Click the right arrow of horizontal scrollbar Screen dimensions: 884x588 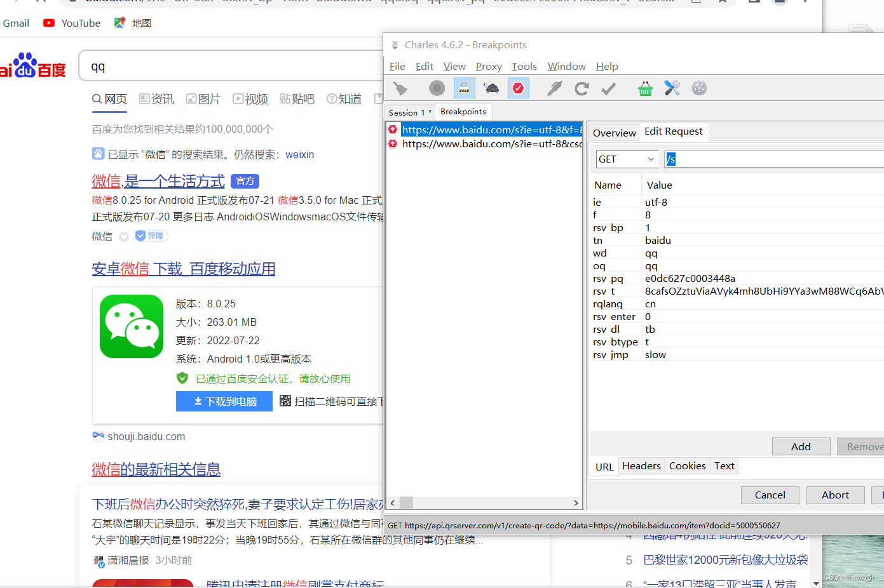[576, 503]
